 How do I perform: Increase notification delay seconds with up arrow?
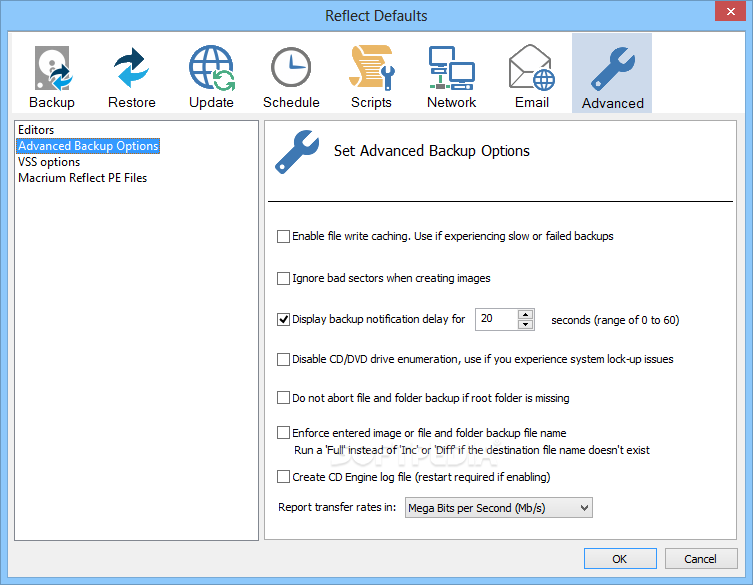525,315
